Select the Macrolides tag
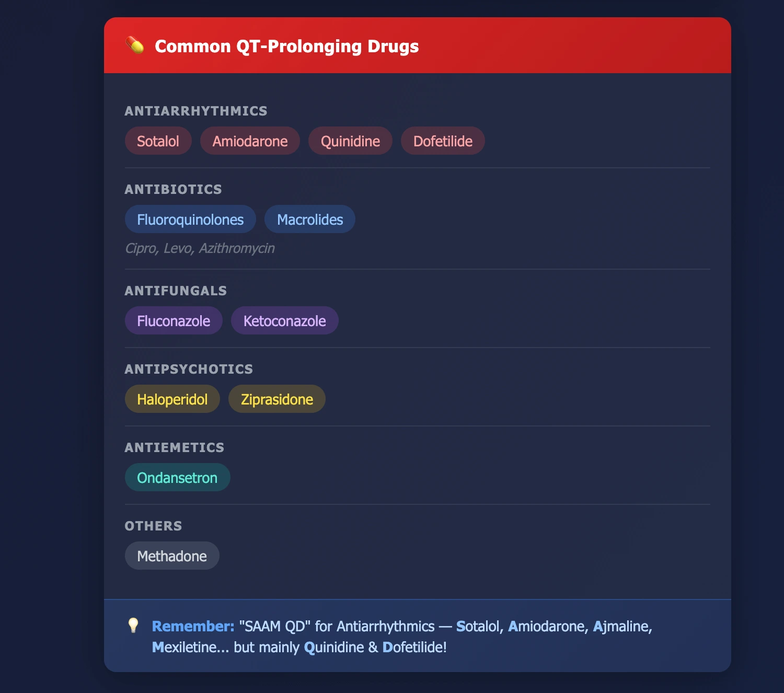Image resolution: width=784 pixels, height=693 pixels. tap(310, 220)
